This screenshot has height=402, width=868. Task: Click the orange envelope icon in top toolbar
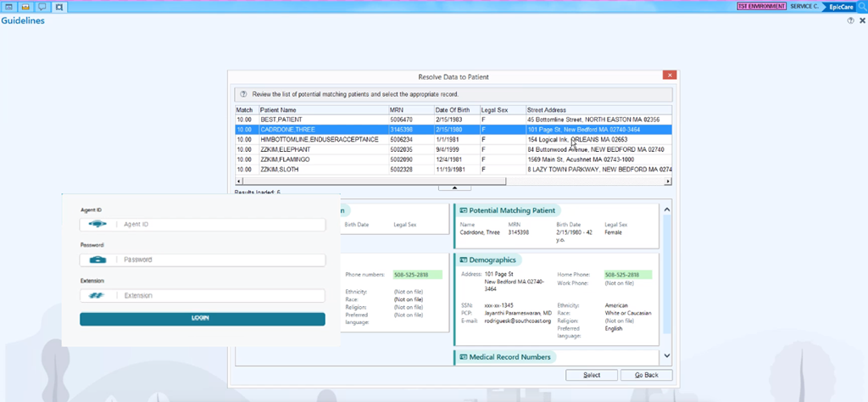(25, 7)
